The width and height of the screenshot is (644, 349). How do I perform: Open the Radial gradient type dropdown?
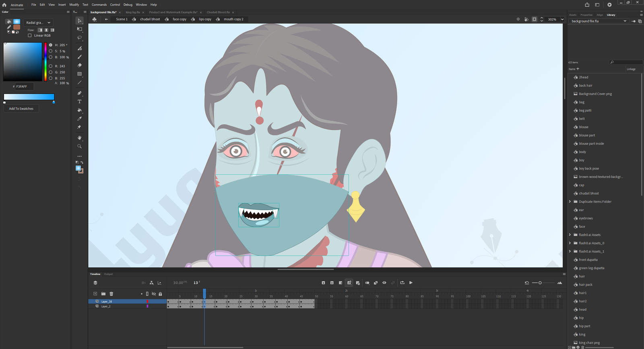38,23
